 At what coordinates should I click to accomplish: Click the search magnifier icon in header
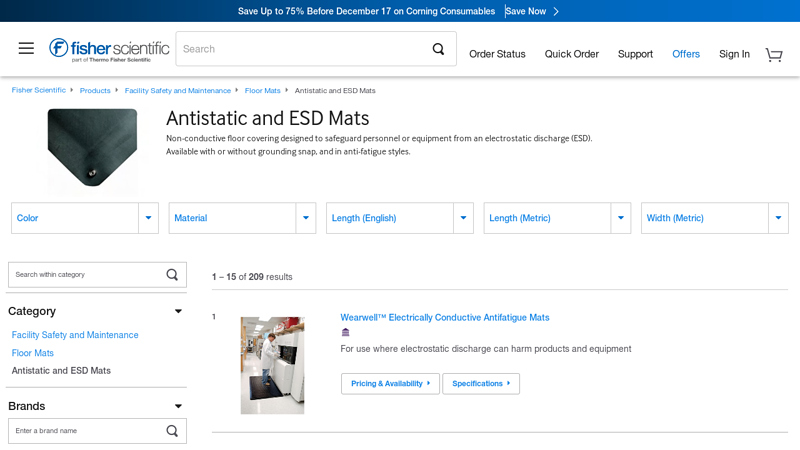tap(438, 49)
